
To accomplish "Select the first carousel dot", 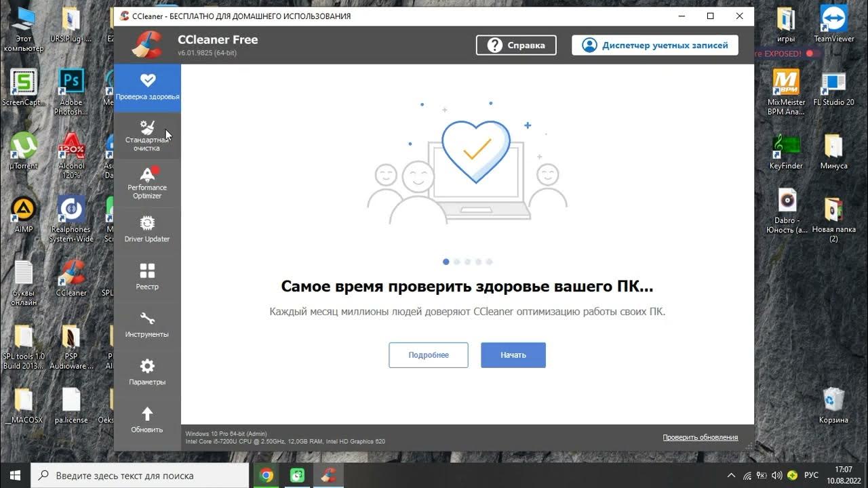I will 446,262.
